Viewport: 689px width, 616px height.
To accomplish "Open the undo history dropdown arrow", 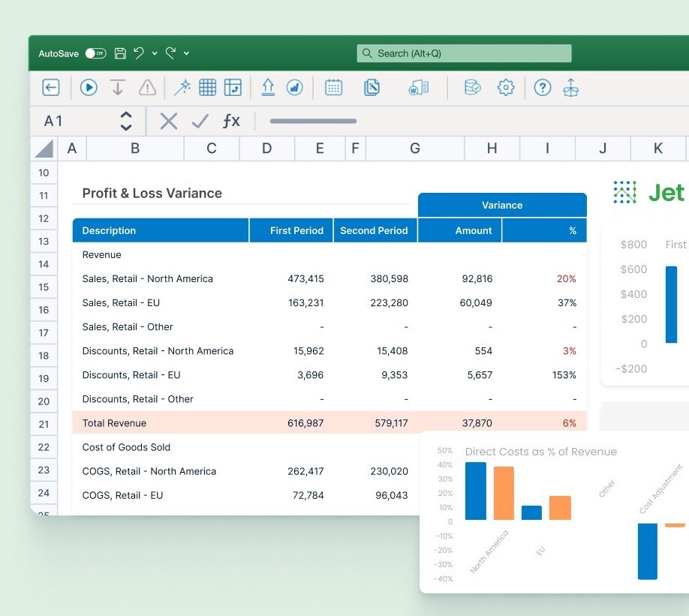I will (155, 53).
